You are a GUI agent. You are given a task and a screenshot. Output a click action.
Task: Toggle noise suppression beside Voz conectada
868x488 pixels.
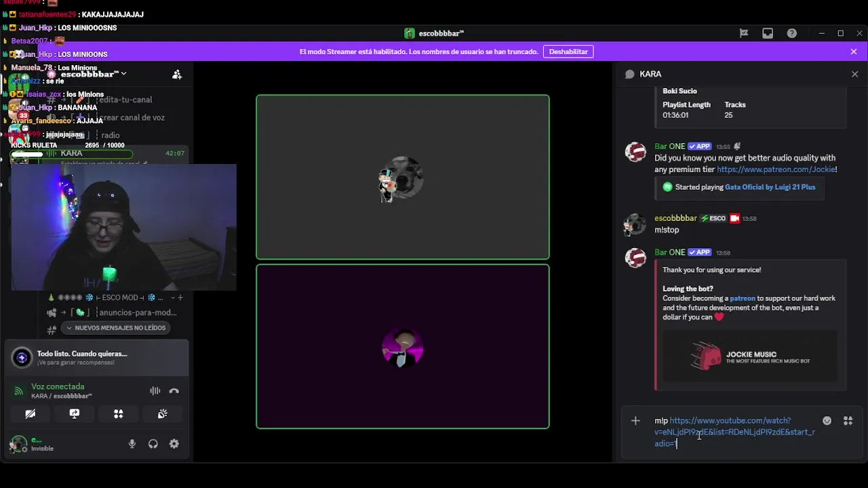click(155, 390)
